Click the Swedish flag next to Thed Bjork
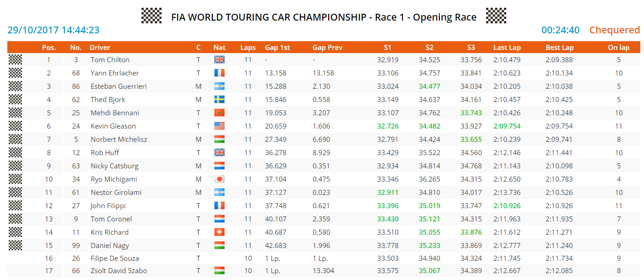 219,100
